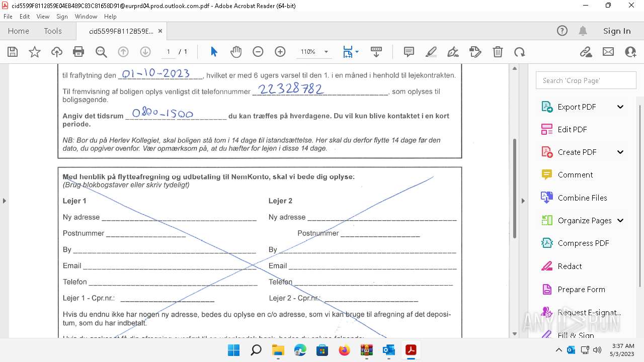Go to the previous page with the up arrow
The image size is (644, 362).
tap(123, 52)
